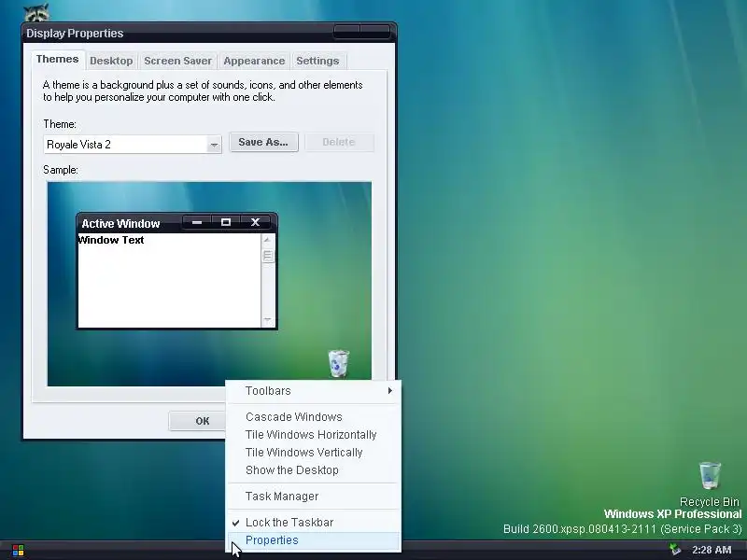Click the Recycle Bin in theme sample preview

(339, 363)
